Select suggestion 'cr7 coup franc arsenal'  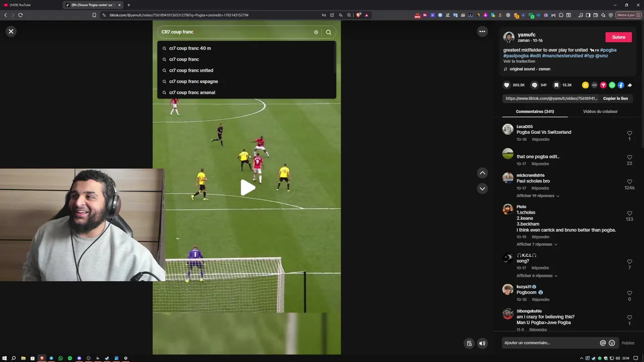(x=247, y=93)
